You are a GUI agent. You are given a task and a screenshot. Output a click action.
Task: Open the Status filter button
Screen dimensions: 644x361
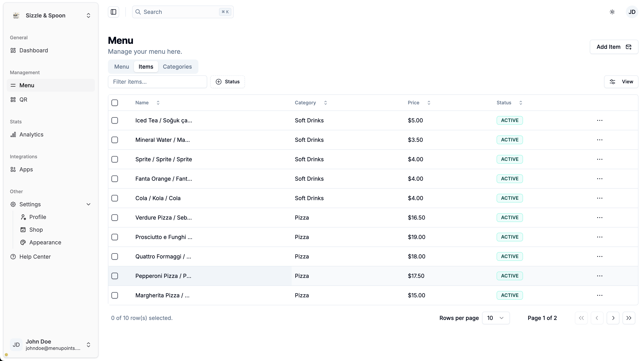(228, 82)
